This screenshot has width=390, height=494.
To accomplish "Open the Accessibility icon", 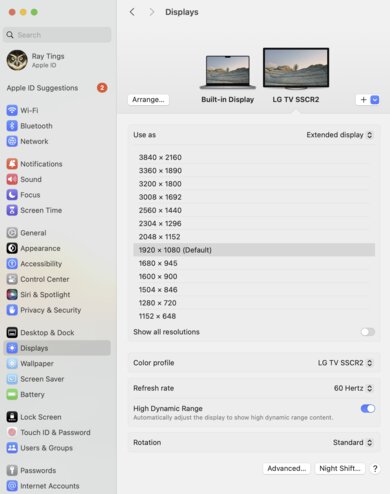I will (12, 264).
